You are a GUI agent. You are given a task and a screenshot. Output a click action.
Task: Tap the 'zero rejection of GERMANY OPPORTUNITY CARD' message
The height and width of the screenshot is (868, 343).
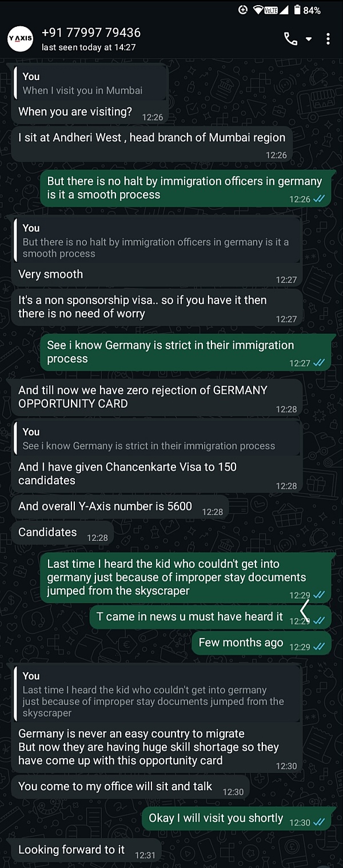point(143,397)
